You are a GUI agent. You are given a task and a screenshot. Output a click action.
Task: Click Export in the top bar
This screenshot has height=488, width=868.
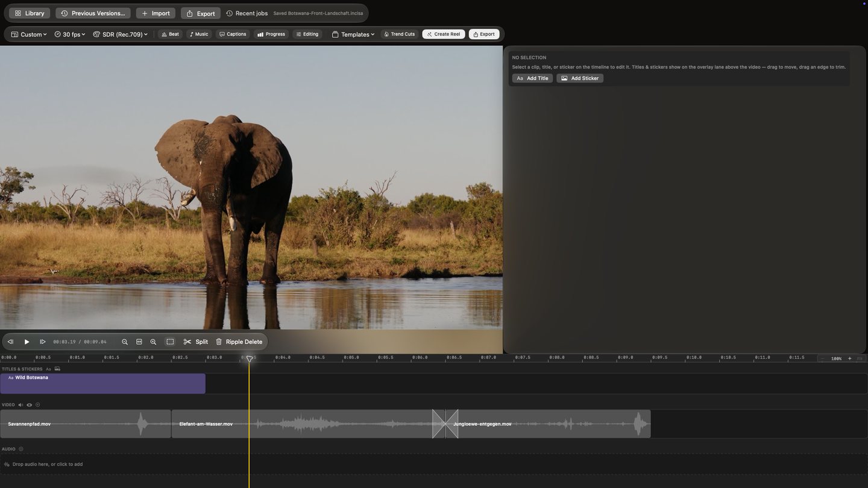[201, 13]
